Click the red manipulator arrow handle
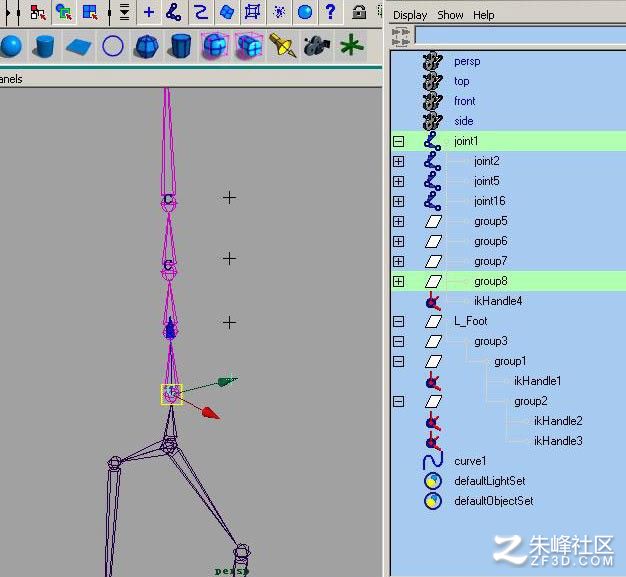Viewport: 626px width, 577px height. point(210,413)
